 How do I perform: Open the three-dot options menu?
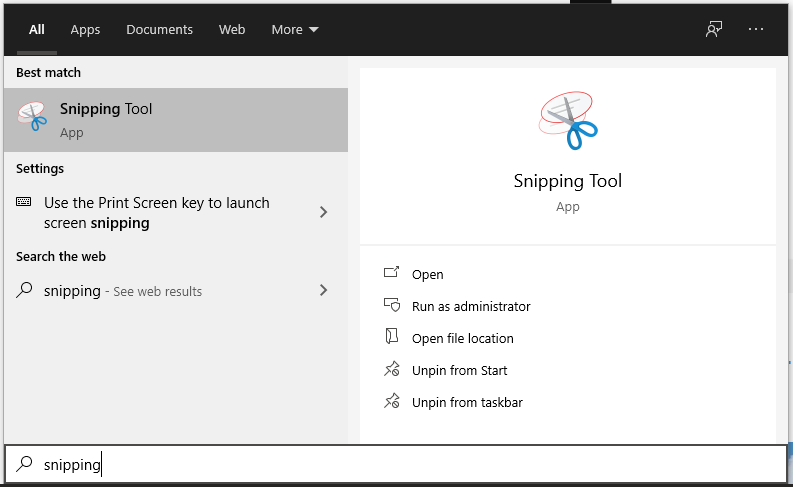click(756, 29)
